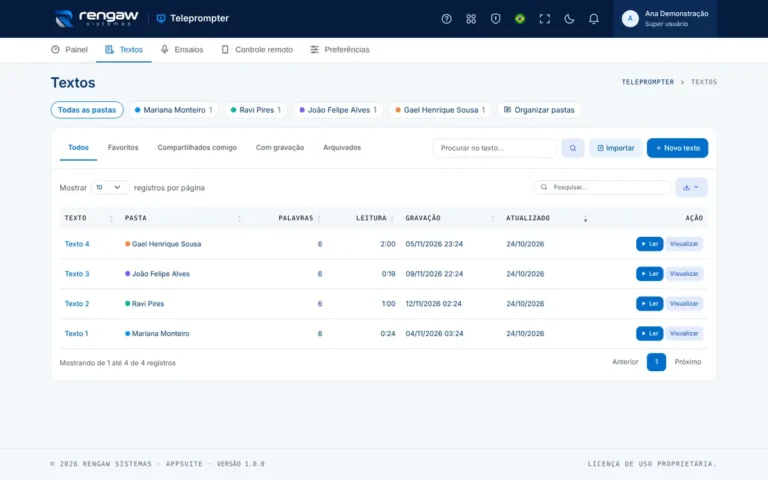Open the Texto 4 link
Viewport: 768px width, 480px height.
pos(77,244)
